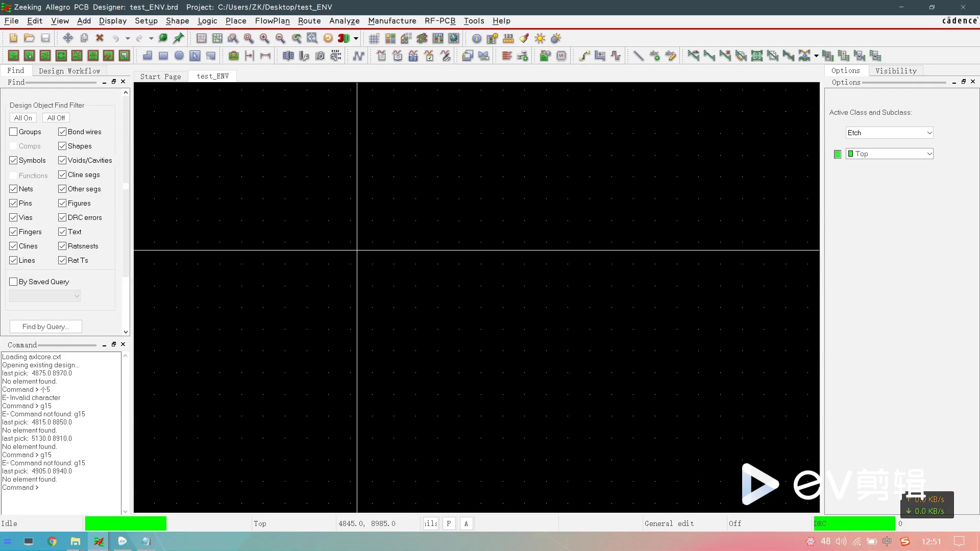Click the Find by Query button

[45, 327]
